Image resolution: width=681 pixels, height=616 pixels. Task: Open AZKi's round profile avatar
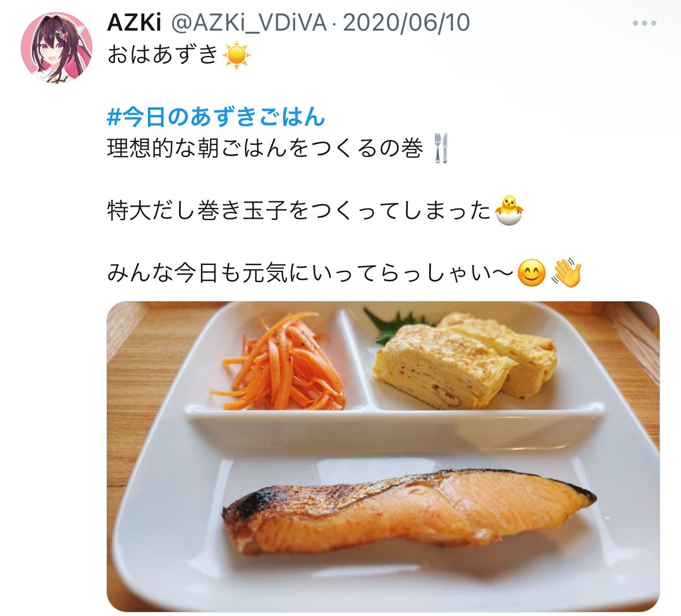click(x=57, y=47)
